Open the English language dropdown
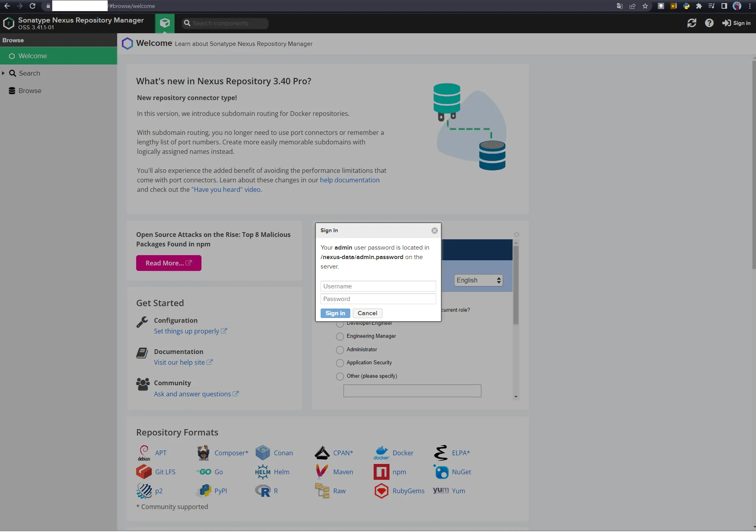The image size is (756, 532). 479,280
